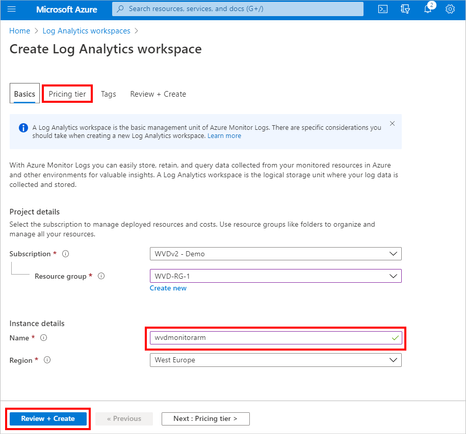The height and width of the screenshot is (434, 466).
Task: Show the Name field info tooltip icon
Action: click(x=44, y=338)
